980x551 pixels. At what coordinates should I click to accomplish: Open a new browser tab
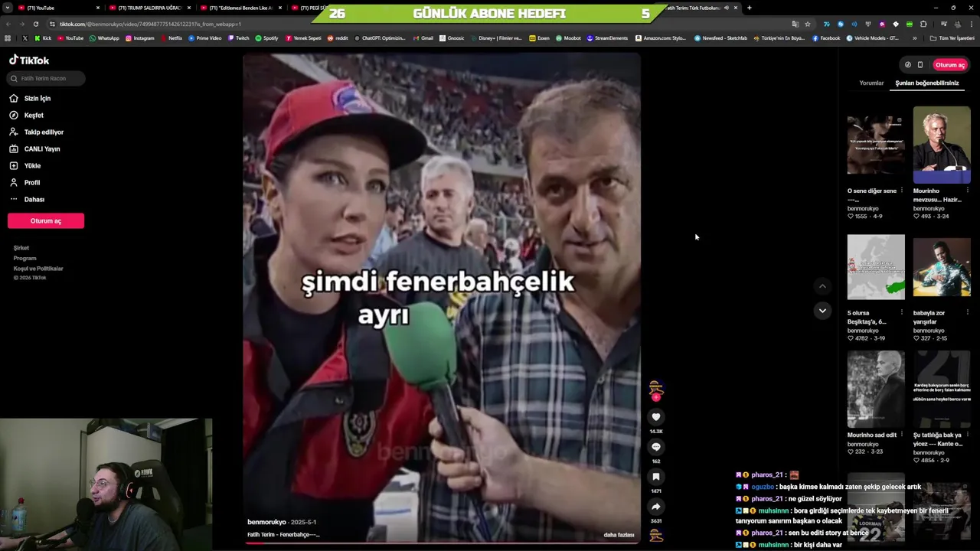[x=749, y=8]
